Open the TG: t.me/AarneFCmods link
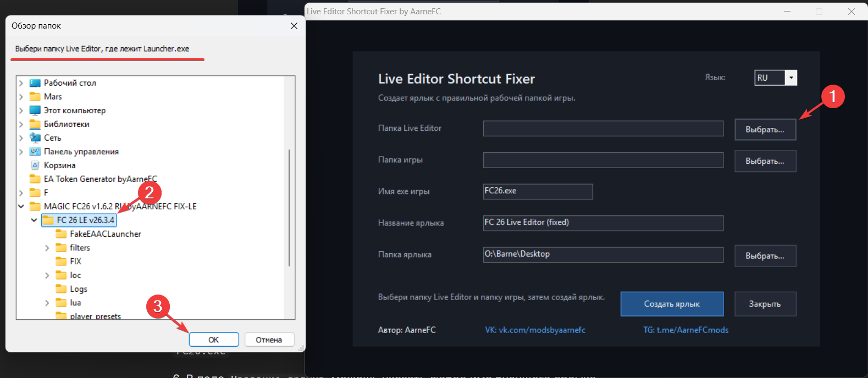This screenshot has width=868, height=378. pyautogui.click(x=686, y=330)
